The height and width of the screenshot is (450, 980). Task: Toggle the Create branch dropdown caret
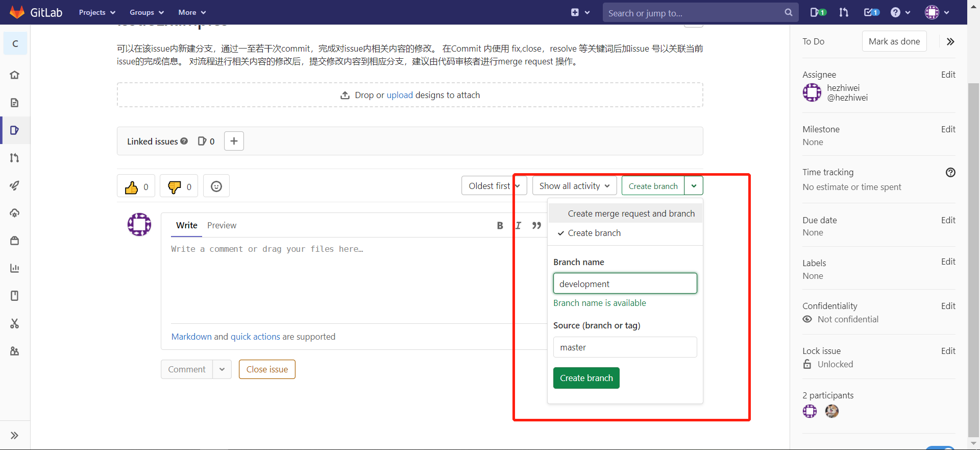tap(694, 186)
